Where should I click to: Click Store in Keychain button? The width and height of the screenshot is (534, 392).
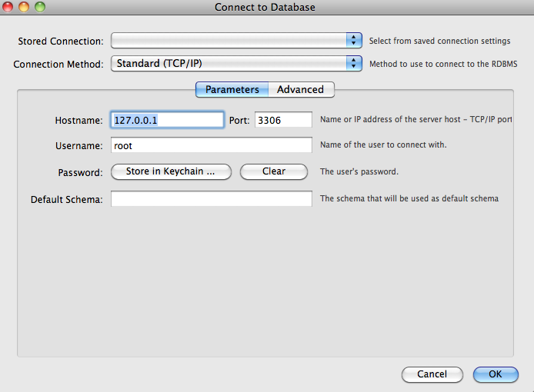pyautogui.click(x=171, y=171)
